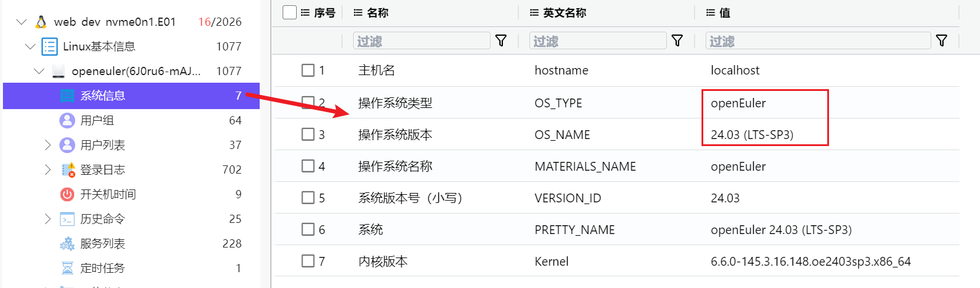
Task: Click the 用户组 person icon
Action: point(68,120)
